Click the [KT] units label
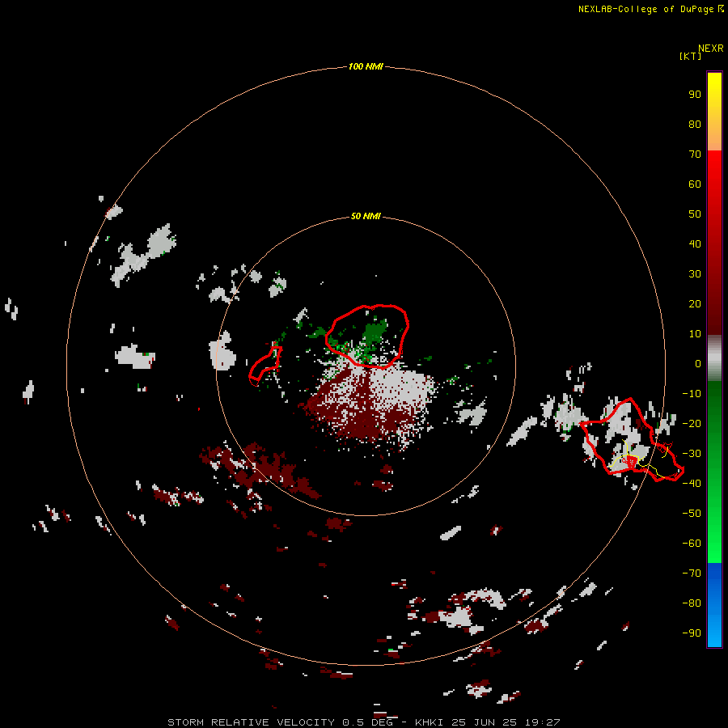Screen dimensions: 728x728 pyautogui.click(x=691, y=56)
